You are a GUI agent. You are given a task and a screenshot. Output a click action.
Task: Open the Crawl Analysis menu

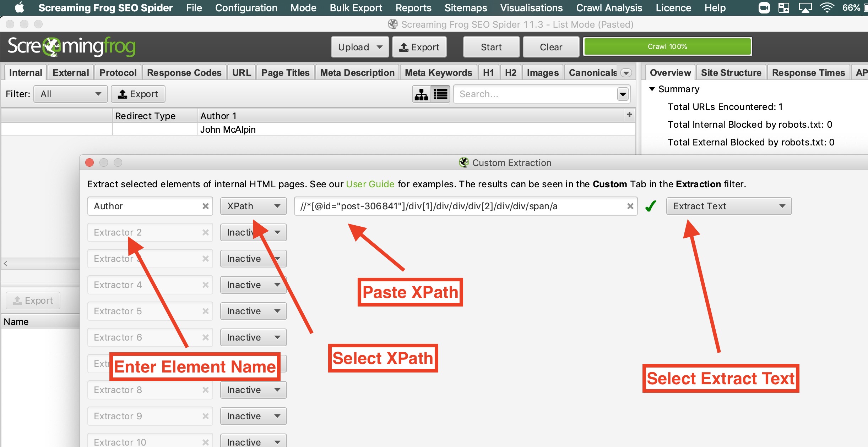click(x=609, y=7)
